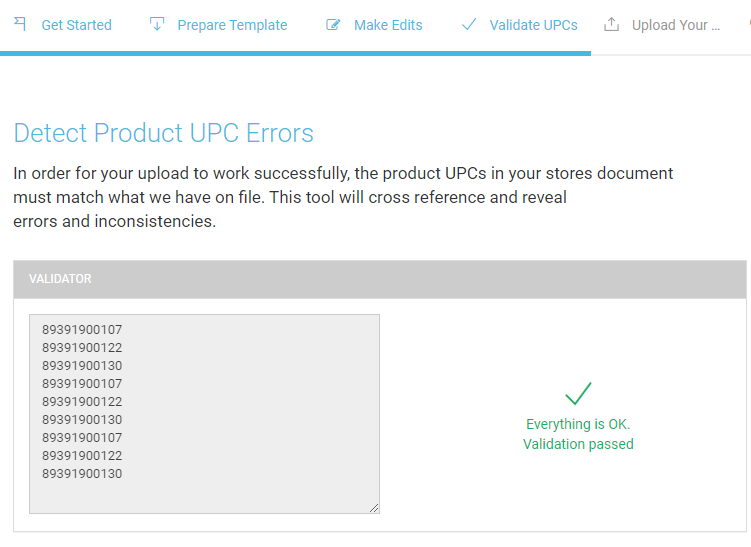
Task: Click the Everything is OK message
Action: [x=578, y=424]
